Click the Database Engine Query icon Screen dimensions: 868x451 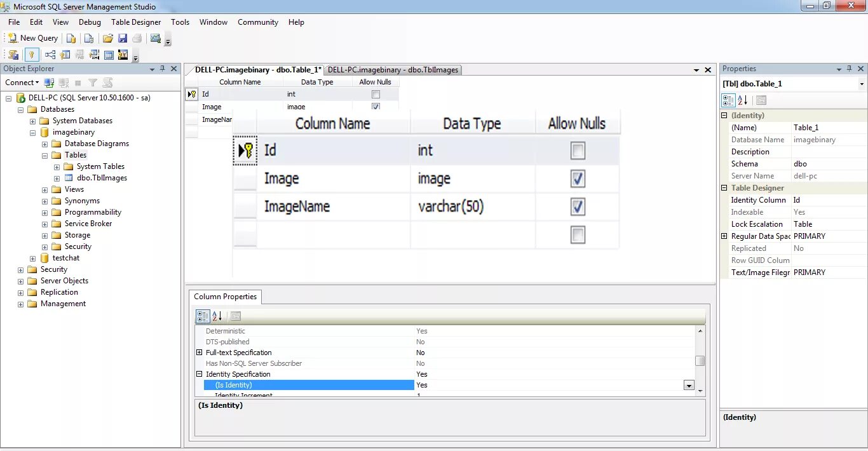tap(71, 38)
